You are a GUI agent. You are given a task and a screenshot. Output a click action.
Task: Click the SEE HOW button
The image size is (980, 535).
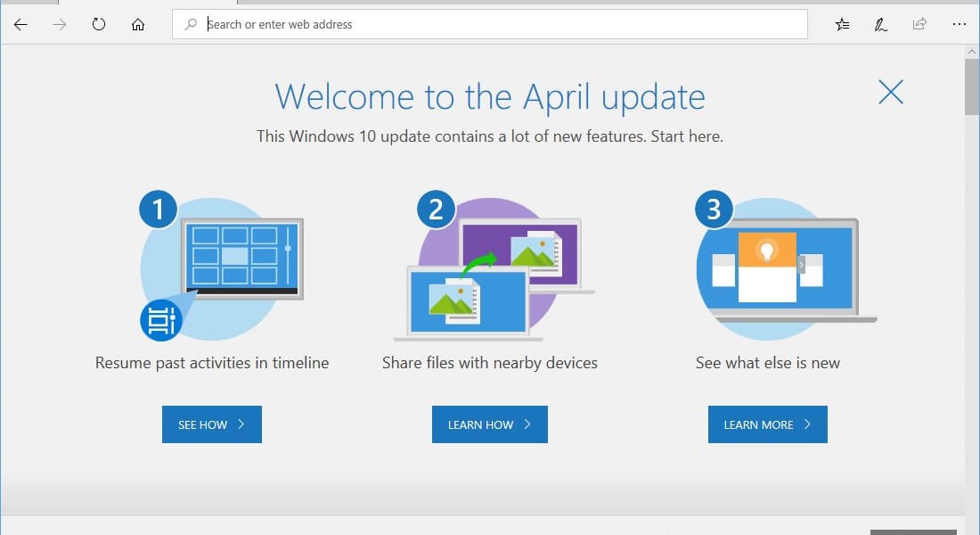[212, 424]
